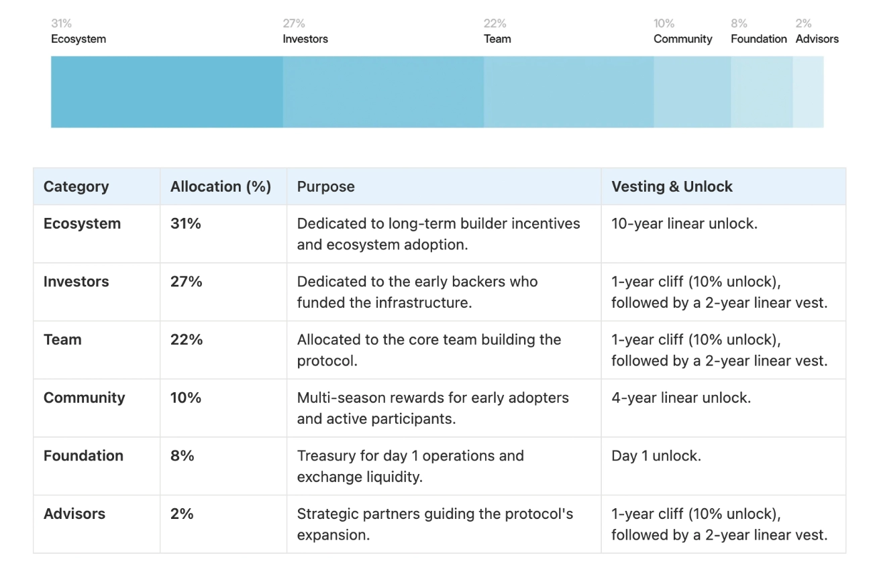Select the Purpose column header
875x588 pixels.
click(326, 186)
